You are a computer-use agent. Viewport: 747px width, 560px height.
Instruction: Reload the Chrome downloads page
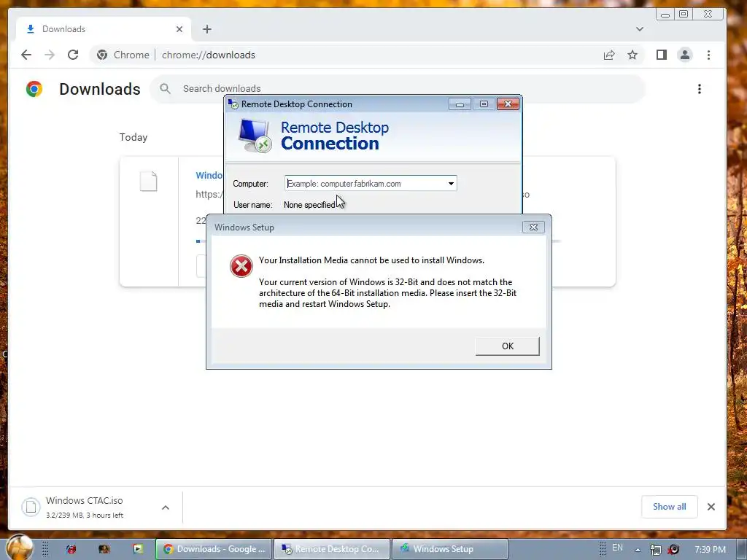[x=73, y=55]
